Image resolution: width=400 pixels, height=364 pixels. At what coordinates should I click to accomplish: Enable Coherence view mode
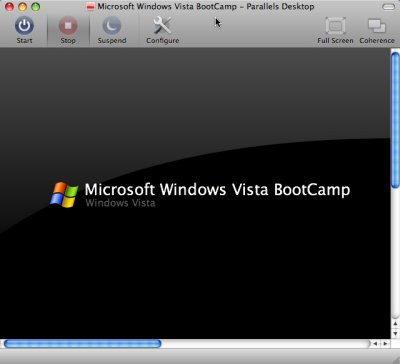click(377, 26)
